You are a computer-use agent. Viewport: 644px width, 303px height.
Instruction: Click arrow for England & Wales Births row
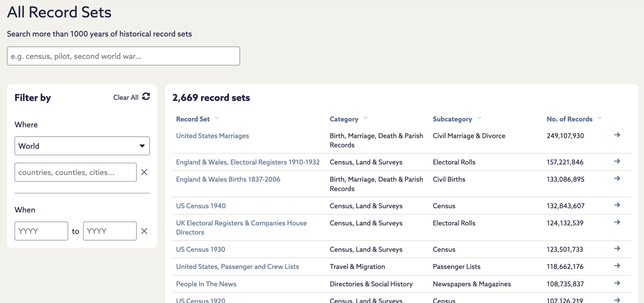point(617,179)
